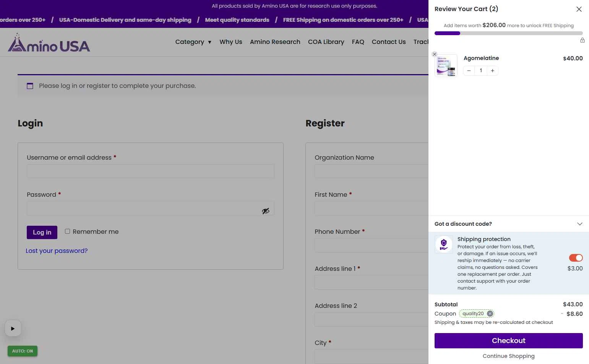
Task: Remove the quality20 coupon
Action: coord(490,314)
